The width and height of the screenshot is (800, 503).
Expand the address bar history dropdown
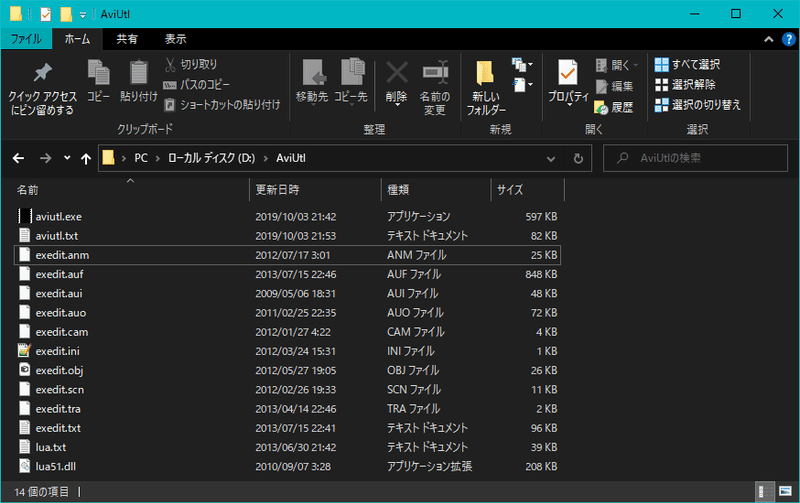[x=551, y=159]
